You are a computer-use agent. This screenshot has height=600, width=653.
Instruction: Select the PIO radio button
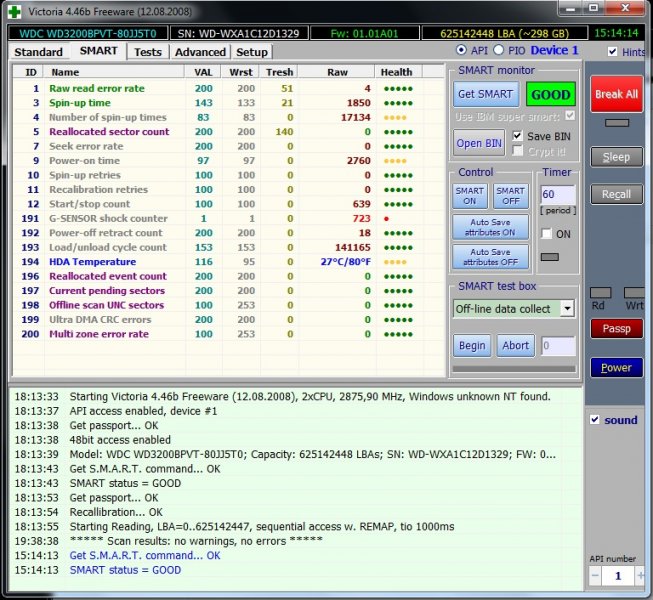tap(500, 51)
